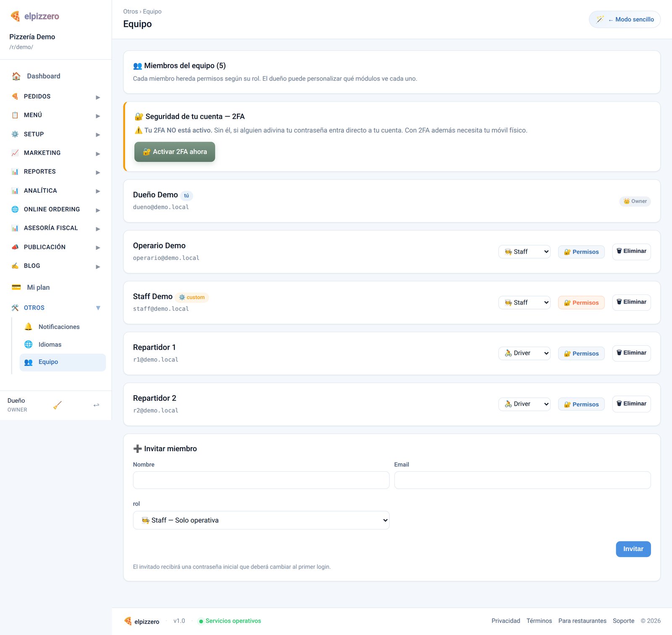Click the REPORTES bar chart icon

pyautogui.click(x=15, y=171)
